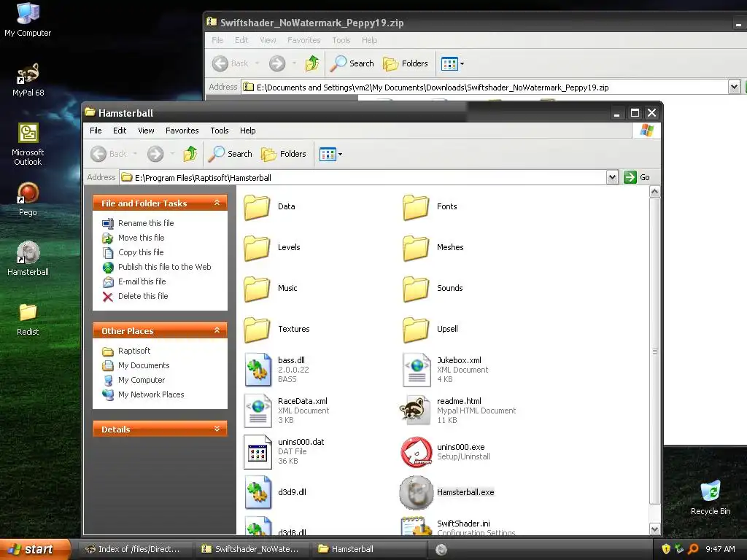The image size is (747, 560).
Task: Open the address bar dropdown in Hamsterball window
Action: pyautogui.click(x=612, y=177)
